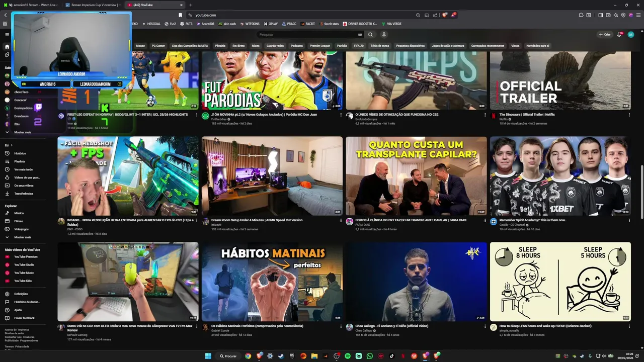Filter by PC Gamer chip
The height and width of the screenshot is (362, 644).
pos(158,46)
